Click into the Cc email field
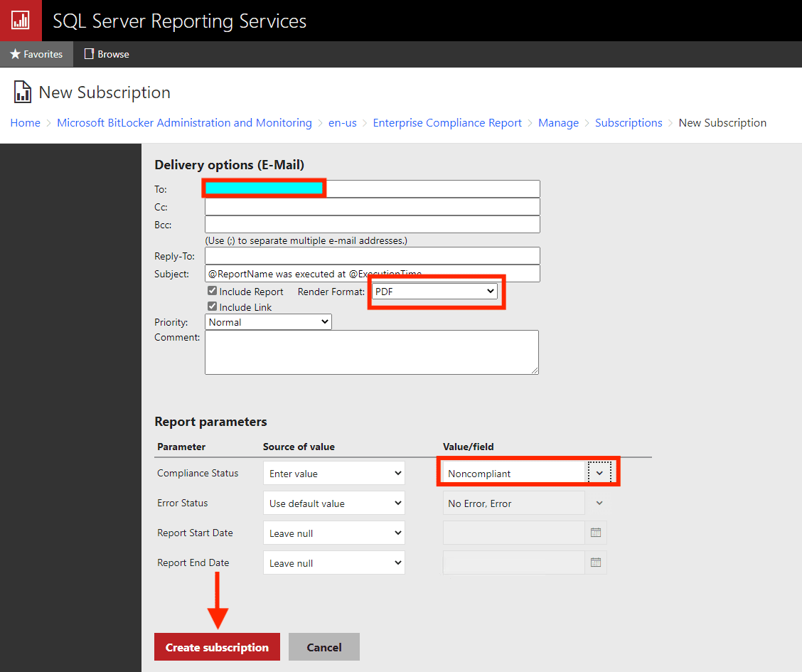The width and height of the screenshot is (802, 672). pyautogui.click(x=372, y=207)
